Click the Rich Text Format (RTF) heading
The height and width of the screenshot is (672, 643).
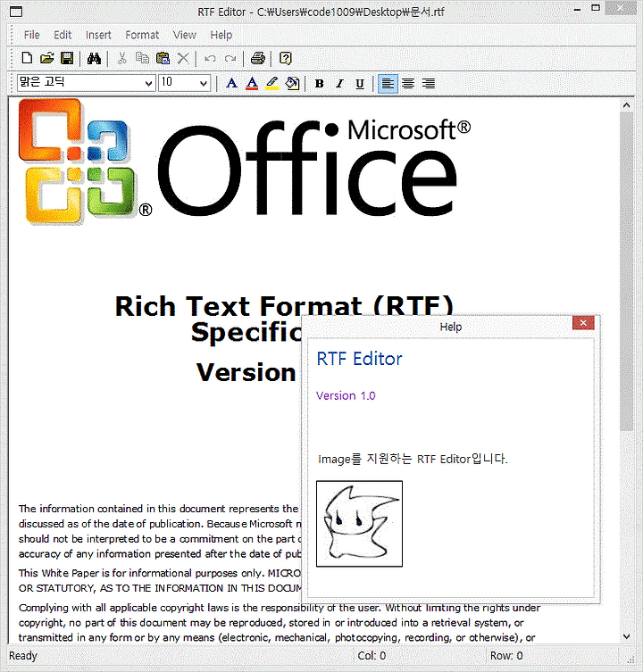[x=284, y=306]
